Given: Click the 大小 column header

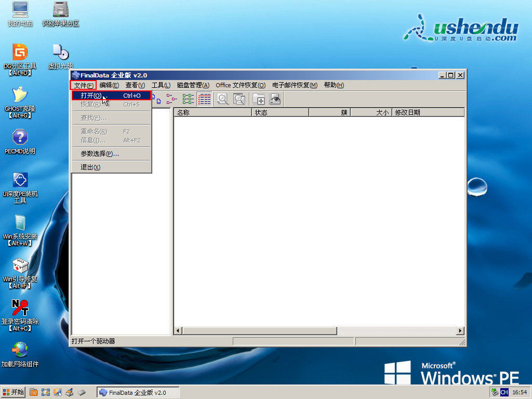Looking at the screenshot, I should [371, 112].
